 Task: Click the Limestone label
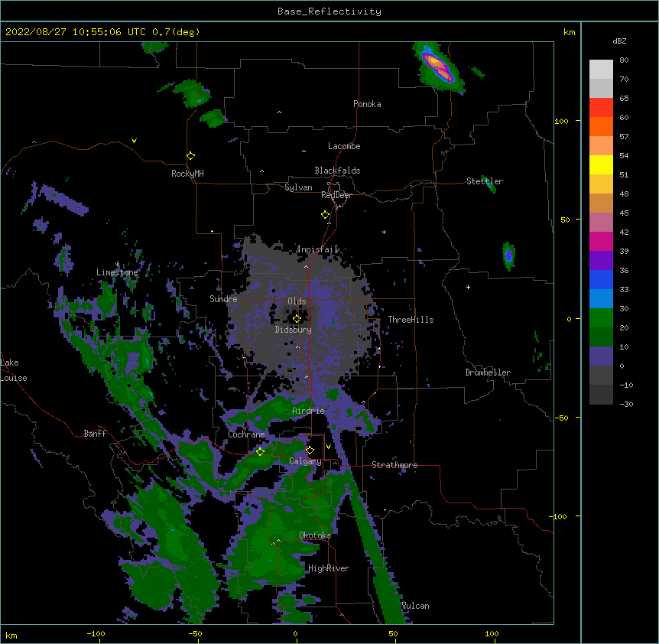point(117,272)
